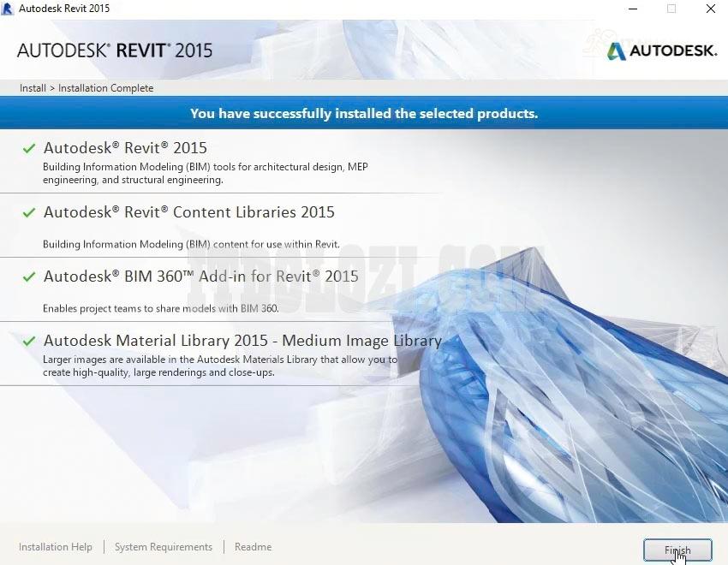The image size is (728, 565).
Task: Click the checkmark beside Autodesk Material Library 2015
Action: [x=29, y=342]
